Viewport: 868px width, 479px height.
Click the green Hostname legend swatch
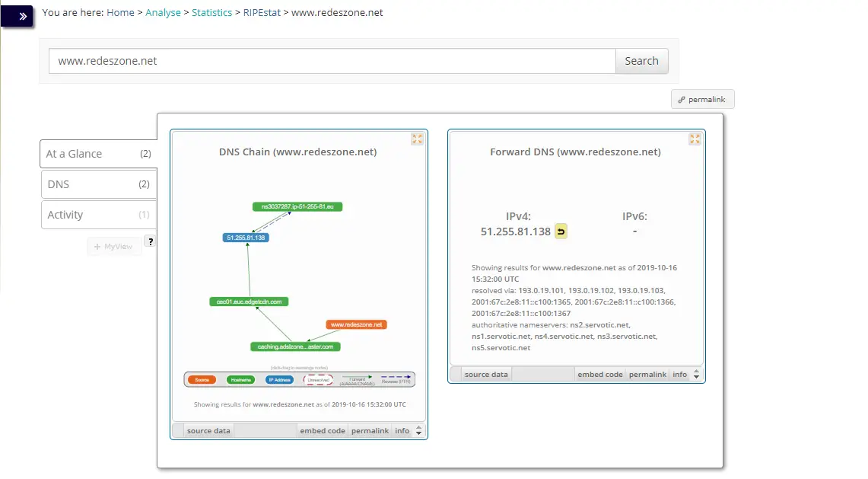point(241,380)
